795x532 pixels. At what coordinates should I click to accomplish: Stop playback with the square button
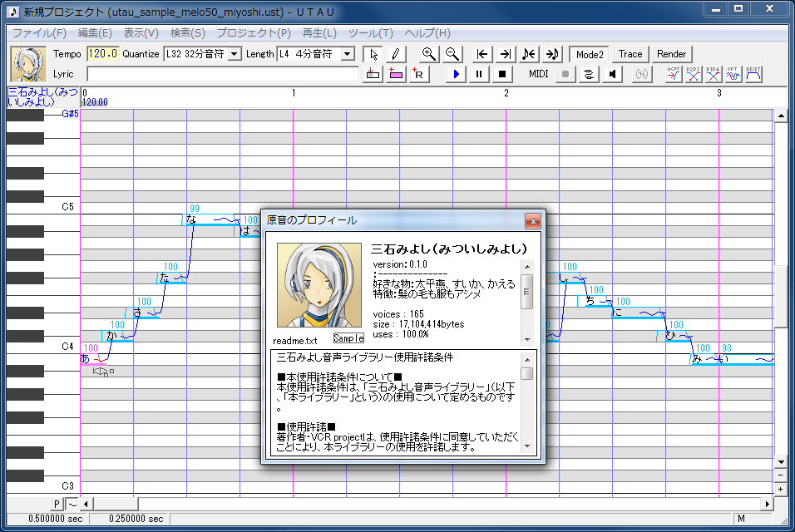coord(502,74)
